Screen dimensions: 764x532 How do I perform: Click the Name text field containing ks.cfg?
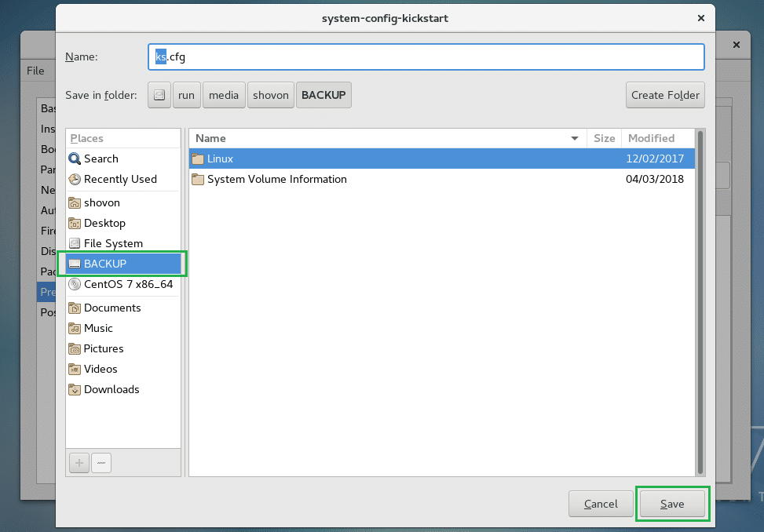426,57
